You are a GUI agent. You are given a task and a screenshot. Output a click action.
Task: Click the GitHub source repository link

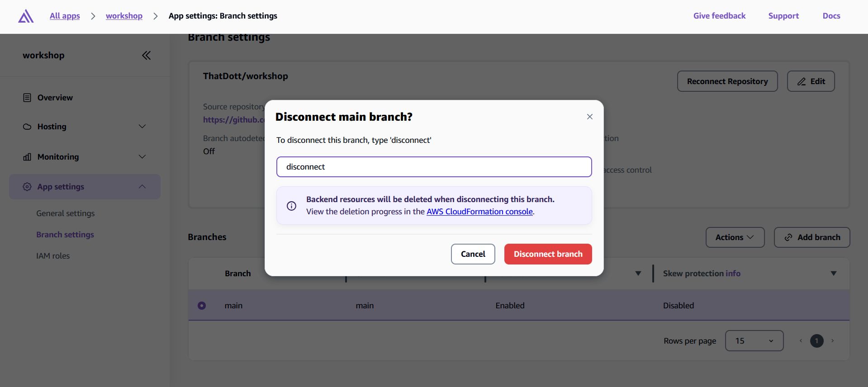point(234,120)
